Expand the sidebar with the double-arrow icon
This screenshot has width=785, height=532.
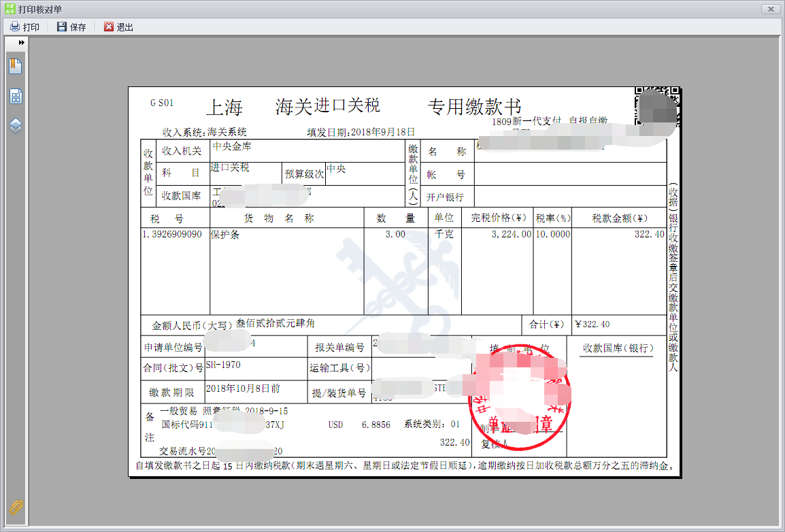(x=21, y=43)
